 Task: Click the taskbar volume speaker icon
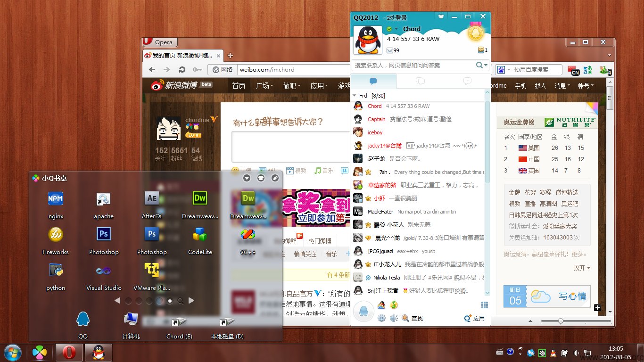pos(576,353)
